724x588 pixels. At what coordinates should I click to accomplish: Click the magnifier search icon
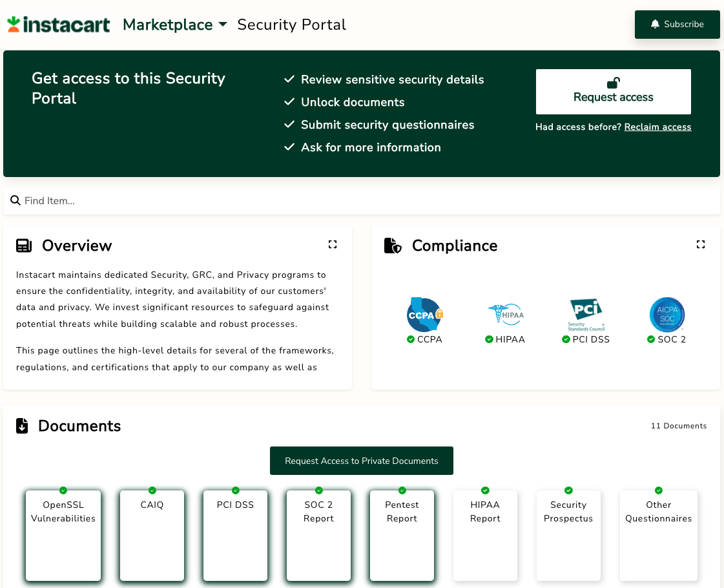click(16, 200)
